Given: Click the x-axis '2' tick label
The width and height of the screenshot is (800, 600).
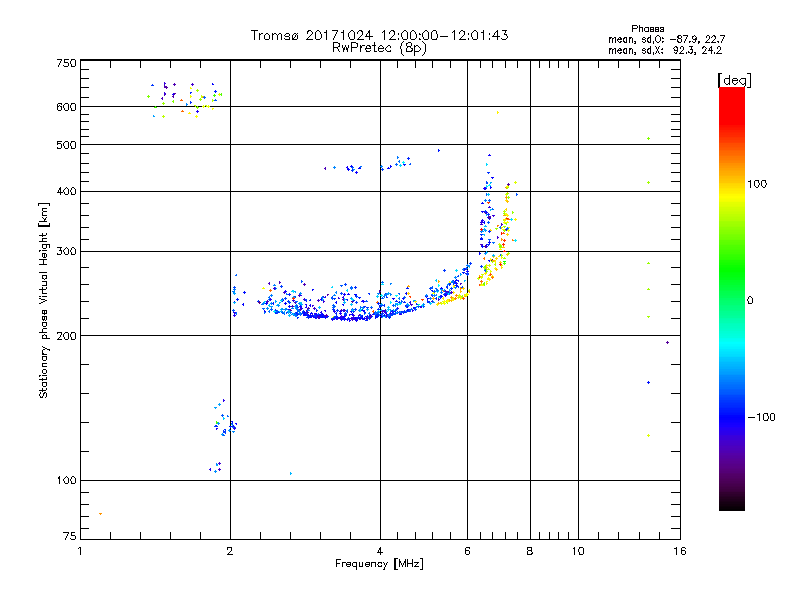Looking at the screenshot, I should (x=230, y=551).
